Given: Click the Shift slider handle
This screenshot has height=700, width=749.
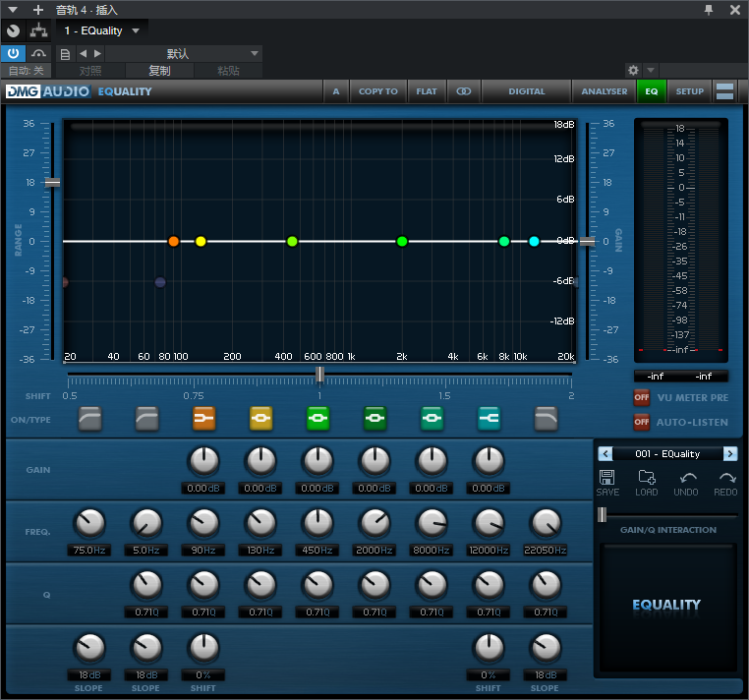Looking at the screenshot, I should (x=319, y=375).
